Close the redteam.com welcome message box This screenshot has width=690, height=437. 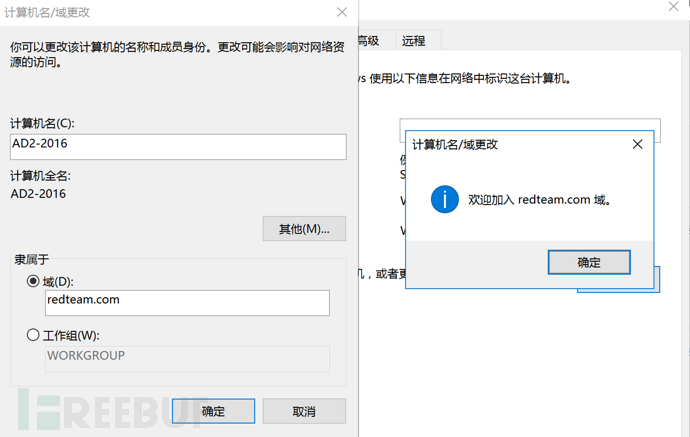637,144
